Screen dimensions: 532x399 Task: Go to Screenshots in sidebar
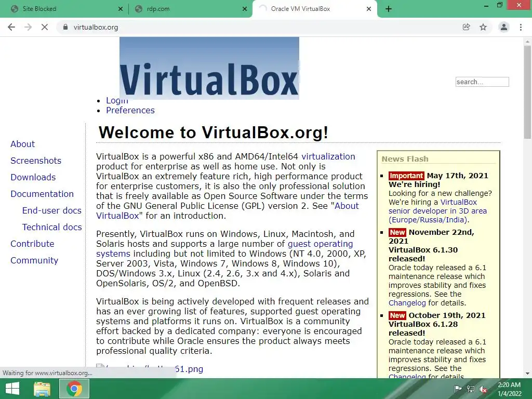coord(36,161)
